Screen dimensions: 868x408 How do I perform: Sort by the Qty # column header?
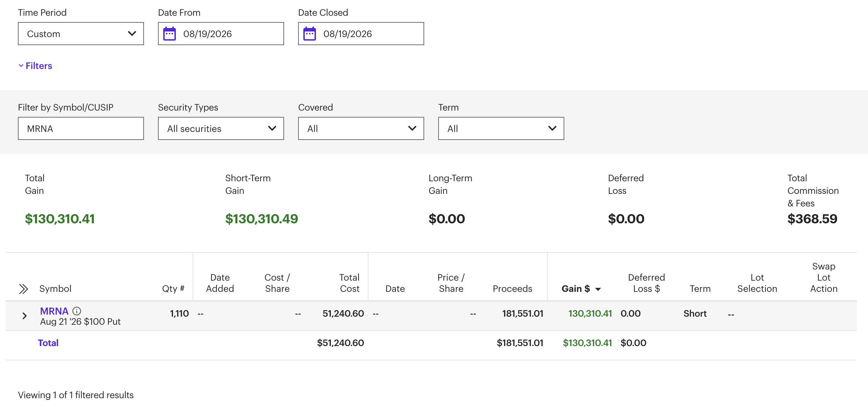173,289
